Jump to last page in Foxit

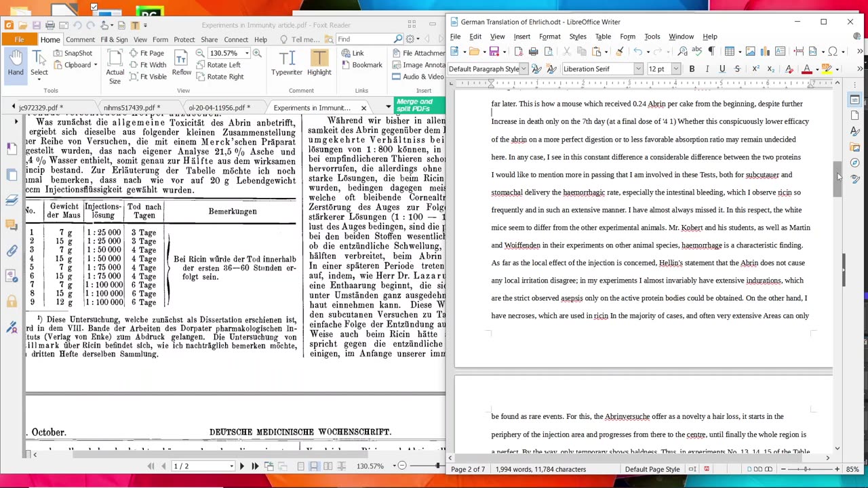pyautogui.click(x=255, y=466)
